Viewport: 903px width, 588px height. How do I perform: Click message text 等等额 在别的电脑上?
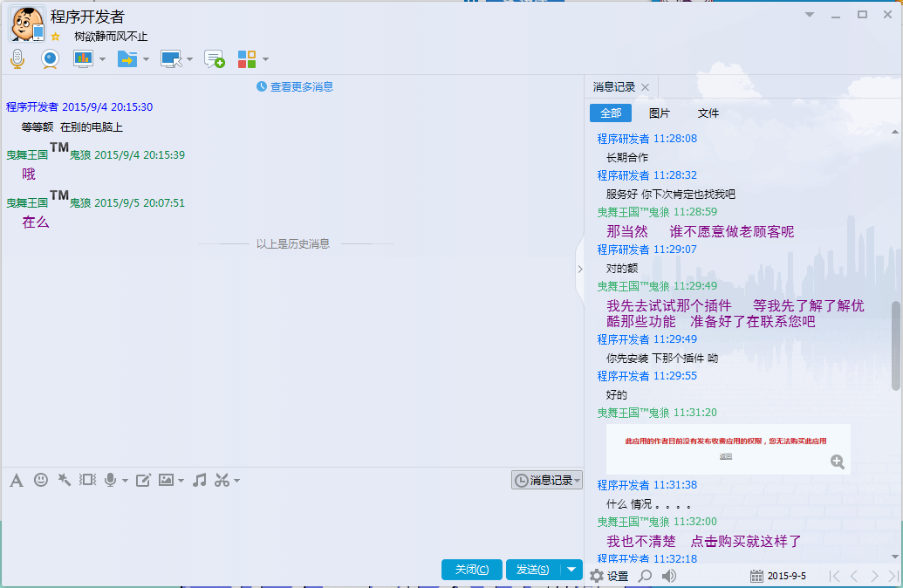[x=72, y=126]
